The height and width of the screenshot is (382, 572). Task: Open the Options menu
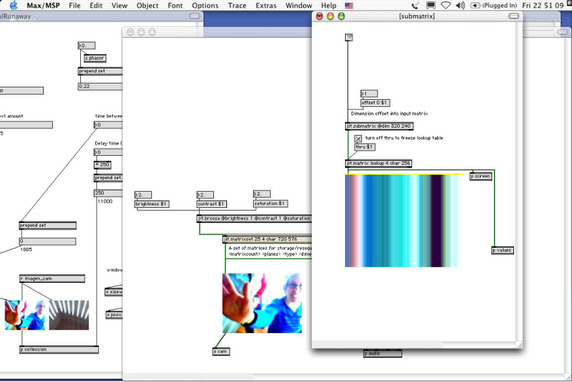point(205,5)
